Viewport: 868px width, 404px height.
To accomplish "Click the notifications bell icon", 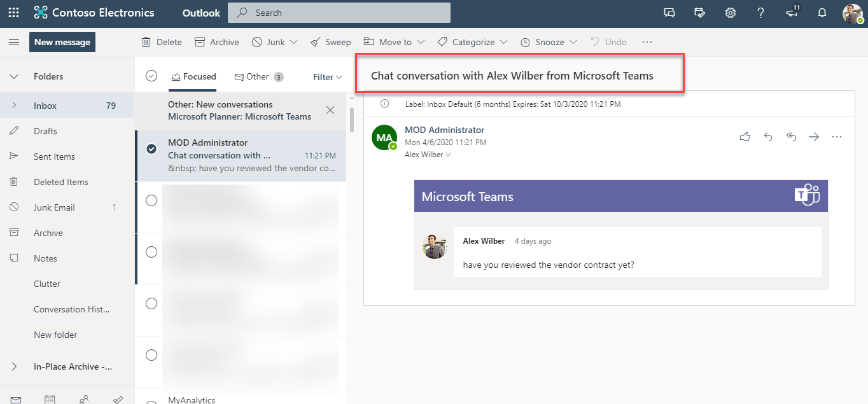I will pos(822,13).
